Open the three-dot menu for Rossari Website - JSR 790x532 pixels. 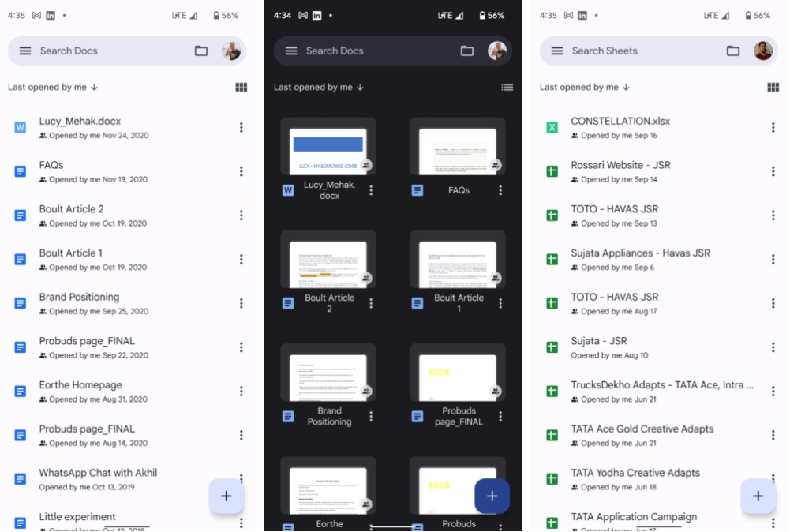point(773,170)
